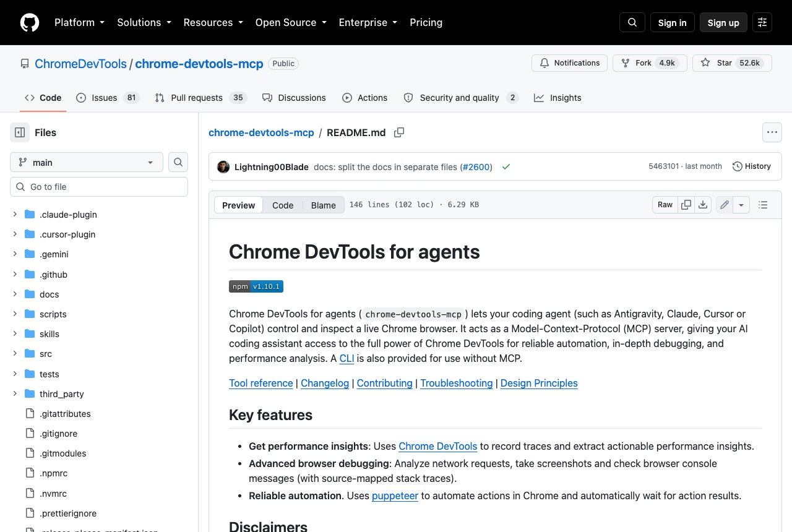Open Discussions tab
Screen dimensions: 792x532
[294, 98]
